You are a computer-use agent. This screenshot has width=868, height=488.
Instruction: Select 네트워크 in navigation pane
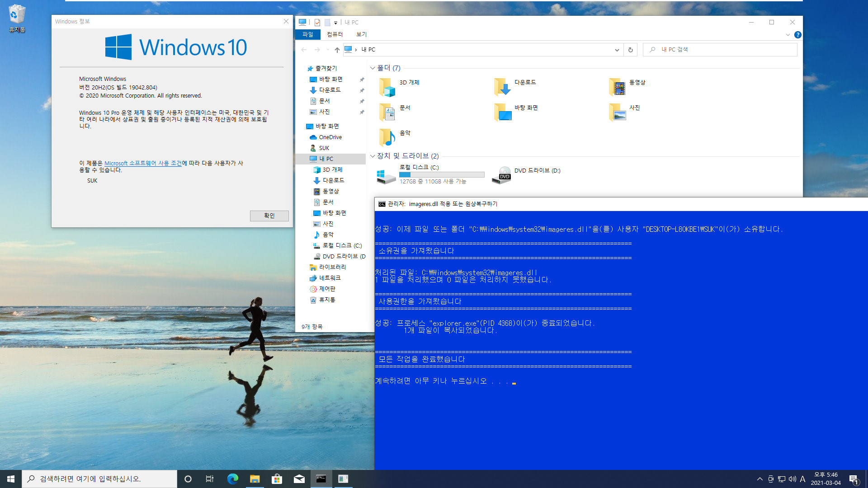[330, 278]
